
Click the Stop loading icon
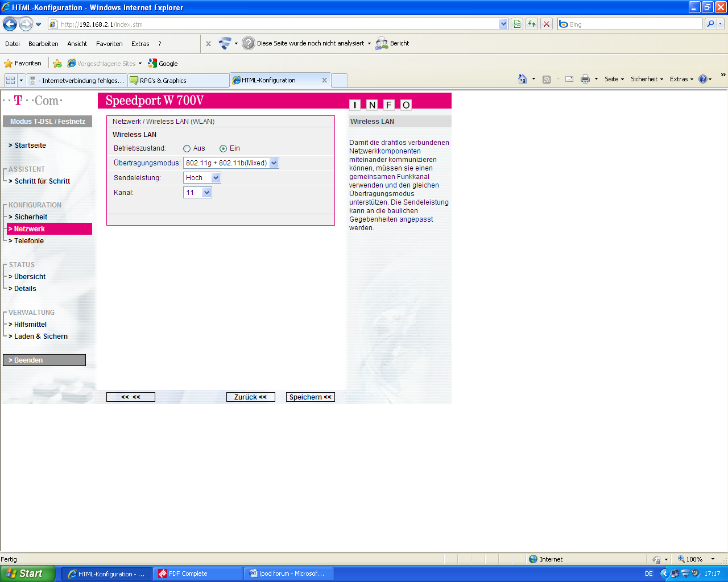coord(547,24)
